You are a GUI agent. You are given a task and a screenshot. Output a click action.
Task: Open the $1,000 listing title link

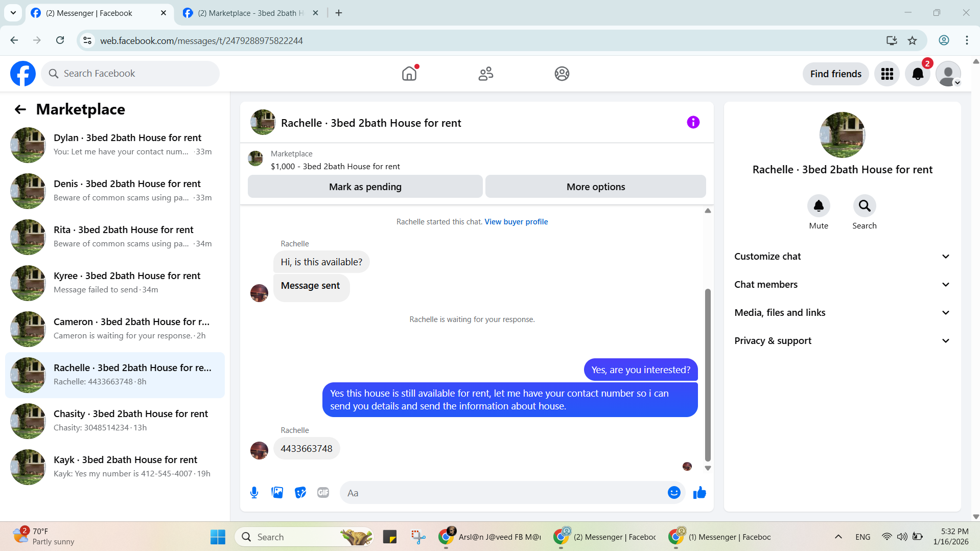pos(335,167)
